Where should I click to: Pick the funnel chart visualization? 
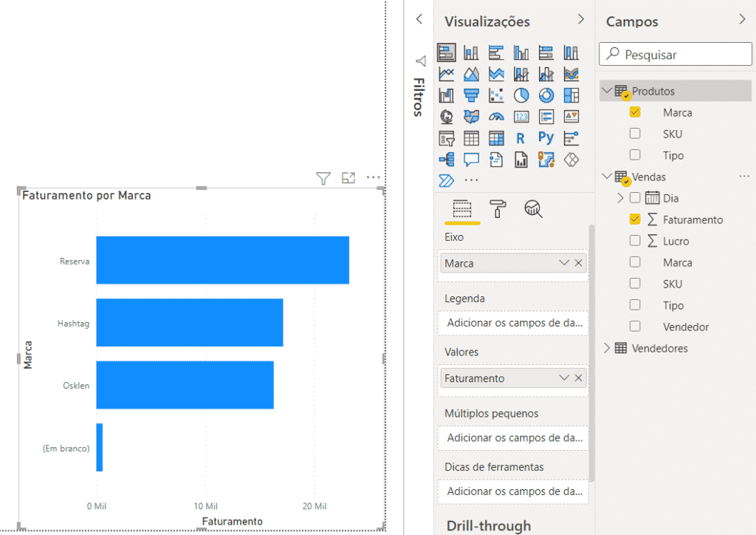tap(471, 95)
